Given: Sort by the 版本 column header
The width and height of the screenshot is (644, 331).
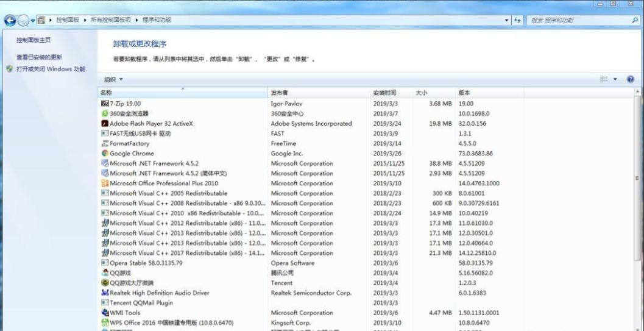Looking at the screenshot, I should 490,93.
